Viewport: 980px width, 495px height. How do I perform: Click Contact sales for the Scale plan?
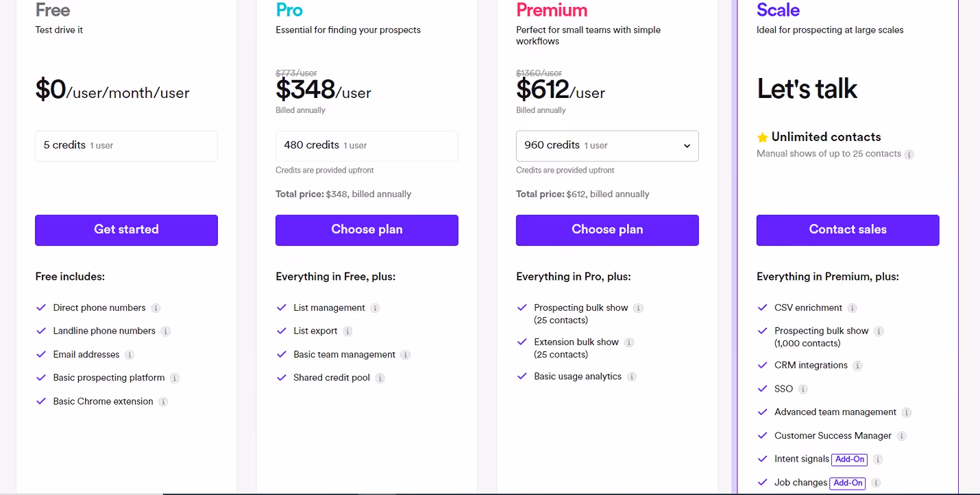[848, 230]
